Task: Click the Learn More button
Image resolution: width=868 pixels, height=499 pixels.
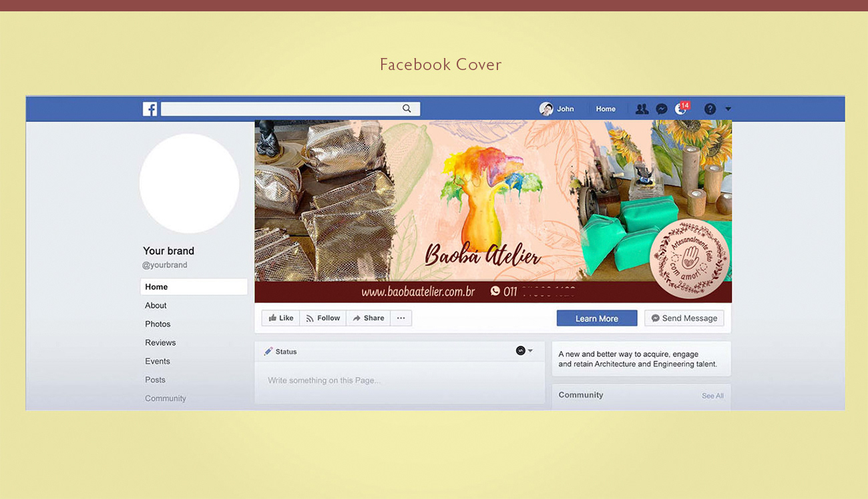Action: 597,318
